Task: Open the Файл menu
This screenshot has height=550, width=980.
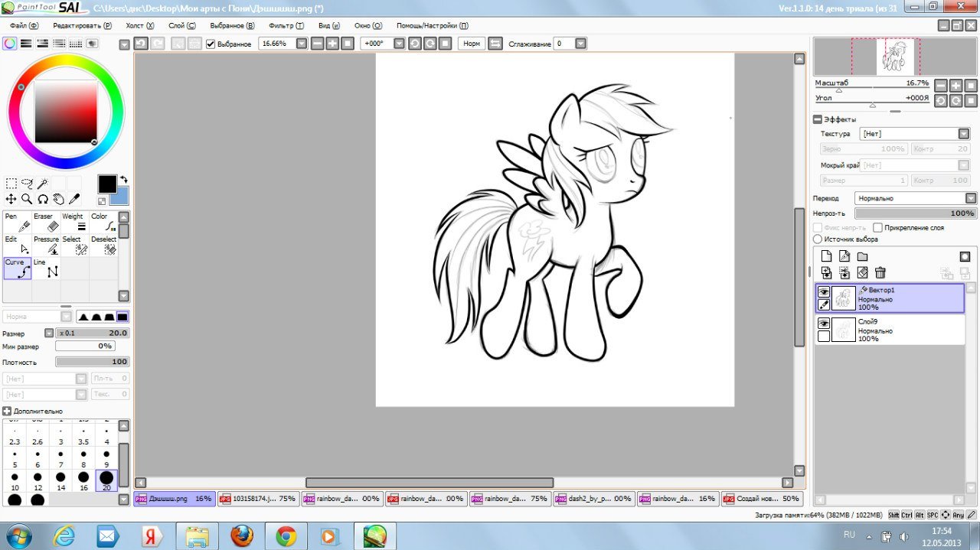Action: point(24,25)
